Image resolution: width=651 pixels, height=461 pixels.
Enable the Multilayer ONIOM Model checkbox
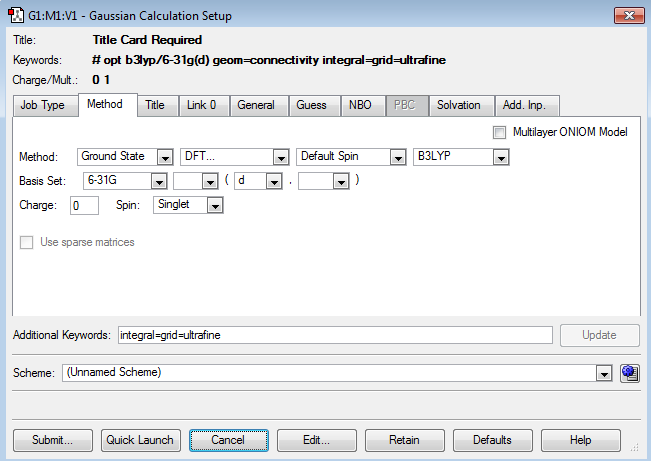(x=499, y=132)
